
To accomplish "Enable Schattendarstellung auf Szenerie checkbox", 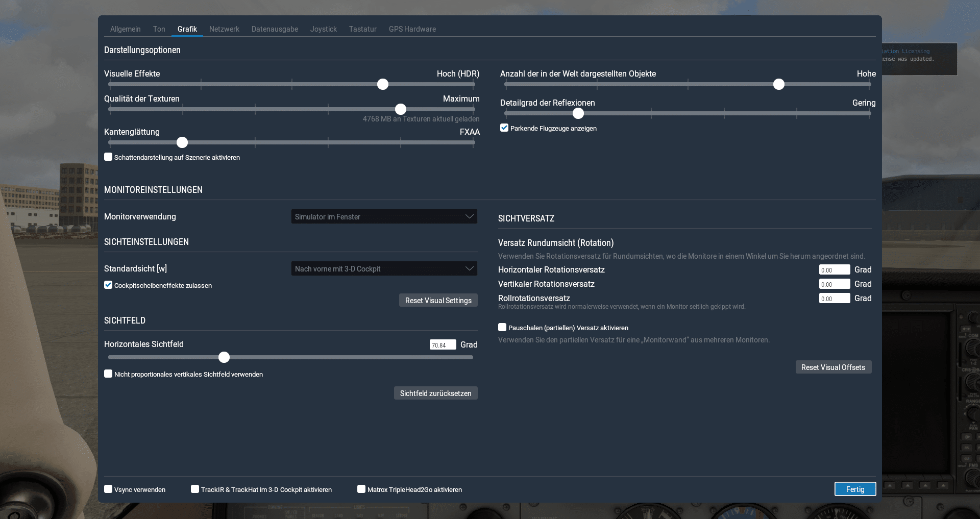I will click(108, 157).
